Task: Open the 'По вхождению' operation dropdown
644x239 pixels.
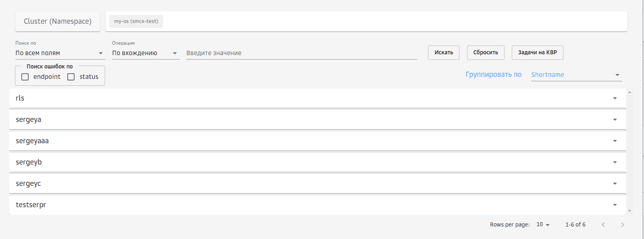Action: (x=145, y=53)
